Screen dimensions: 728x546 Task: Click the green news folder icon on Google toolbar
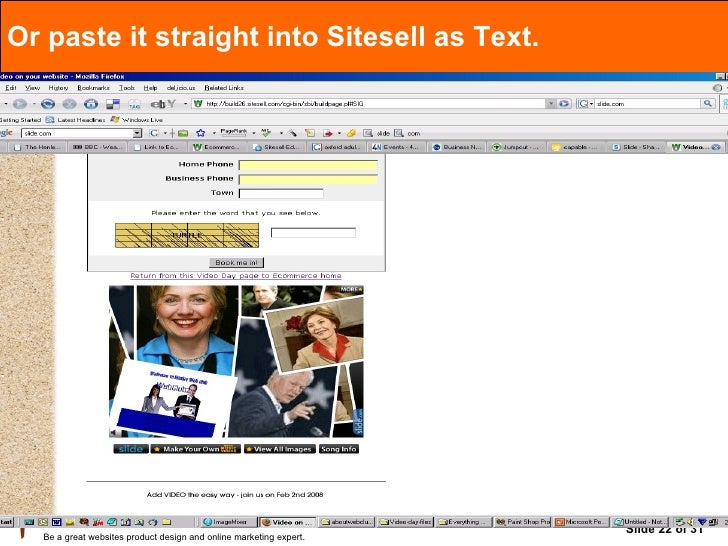[183, 133]
